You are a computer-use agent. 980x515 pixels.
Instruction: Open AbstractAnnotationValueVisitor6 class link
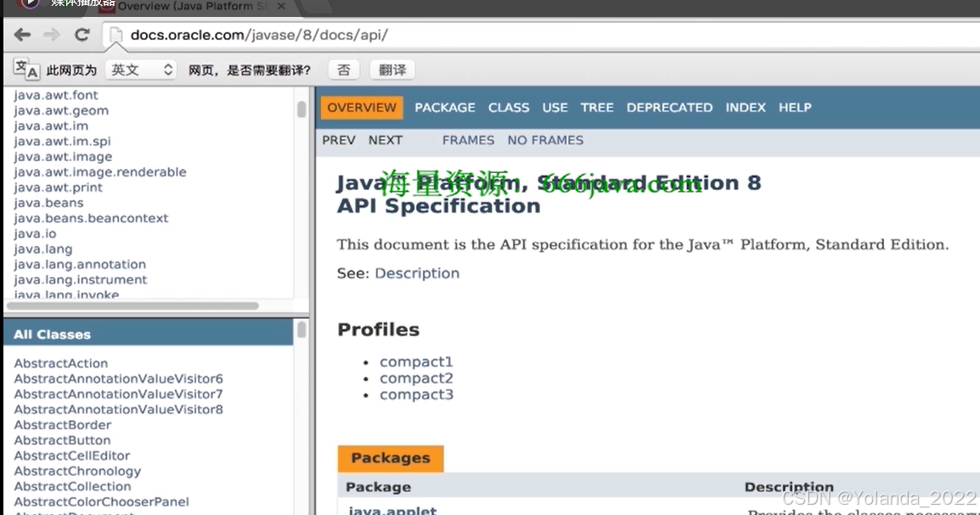click(x=118, y=379)
